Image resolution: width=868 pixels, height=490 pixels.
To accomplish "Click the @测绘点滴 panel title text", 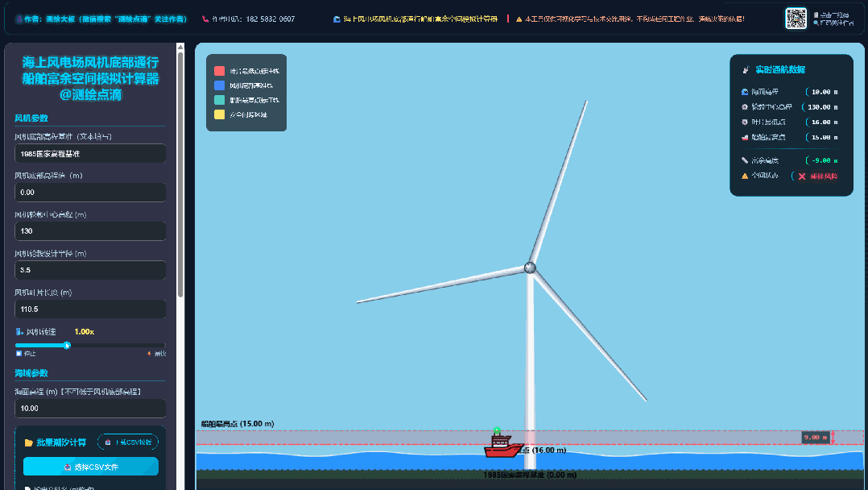I will click(x=90, y=95).
